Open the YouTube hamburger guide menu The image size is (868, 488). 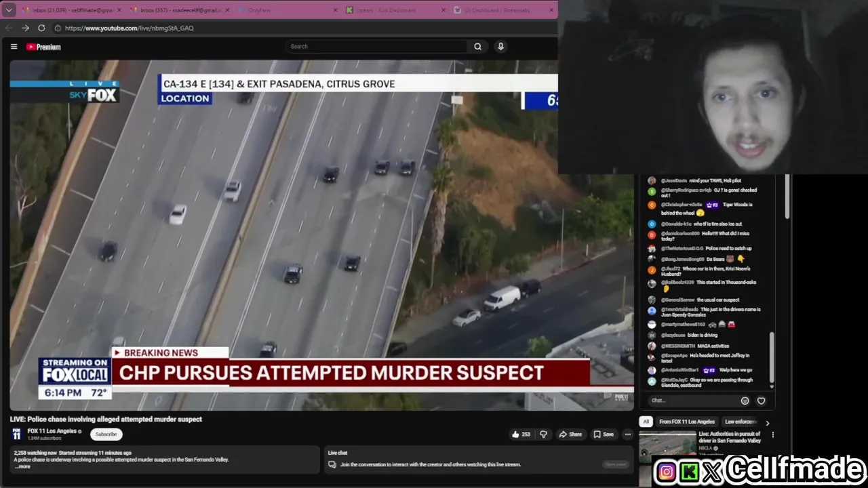pyautogui.click(x=14, y=47)
